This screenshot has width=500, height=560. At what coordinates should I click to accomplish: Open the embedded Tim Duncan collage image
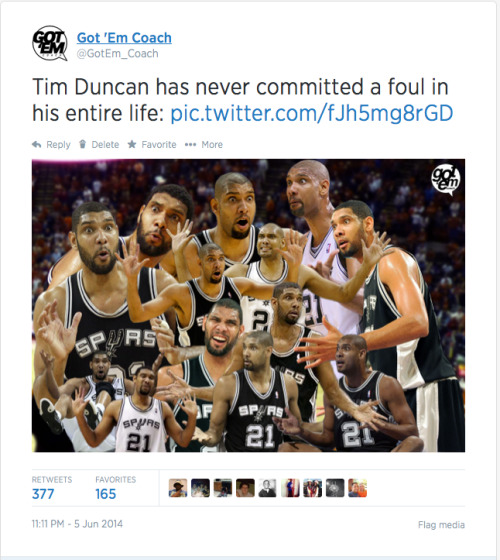pyautogui.click(x=248, y=305)
